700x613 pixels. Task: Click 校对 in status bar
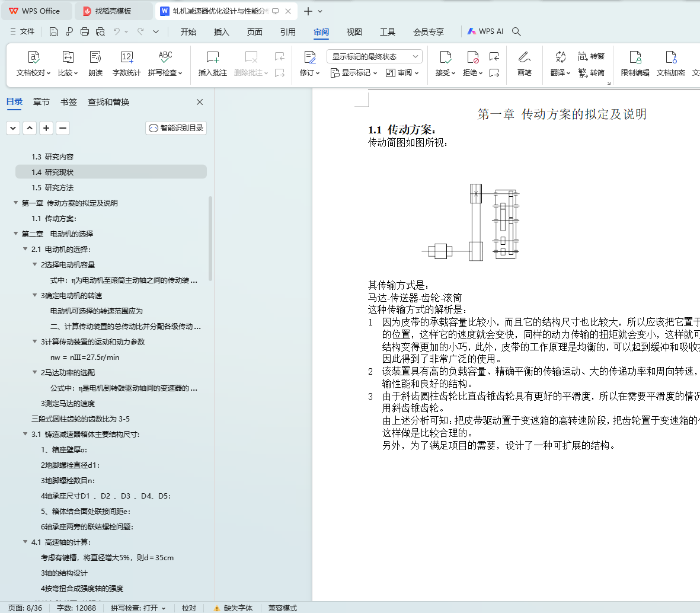click(189, 608)
